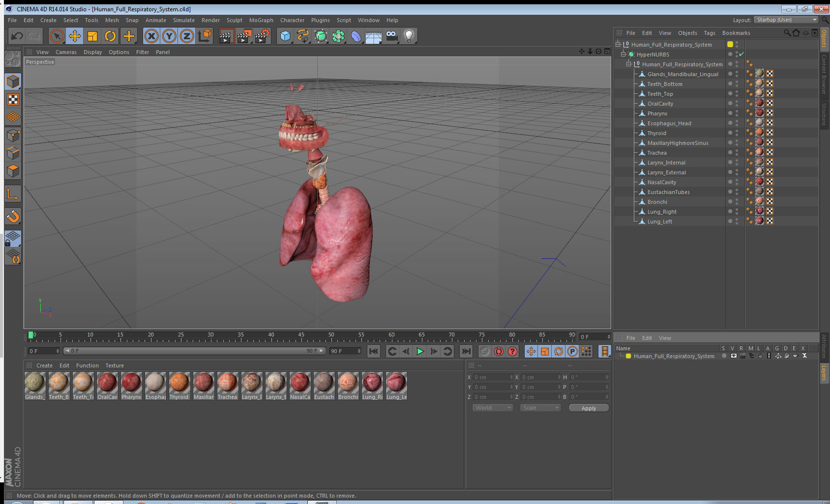Toggle Autokeying button
830x504 pixels.
click(499, 351)
